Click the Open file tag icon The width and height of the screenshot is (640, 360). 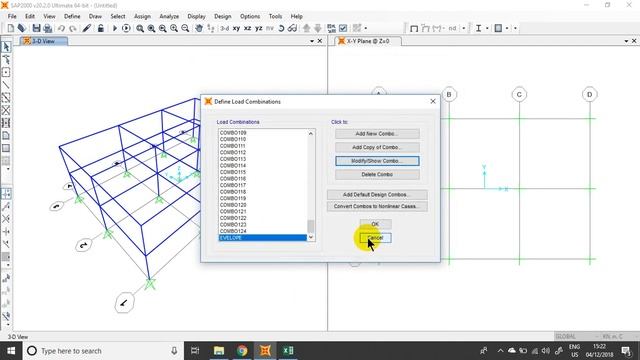coord(22,28)
